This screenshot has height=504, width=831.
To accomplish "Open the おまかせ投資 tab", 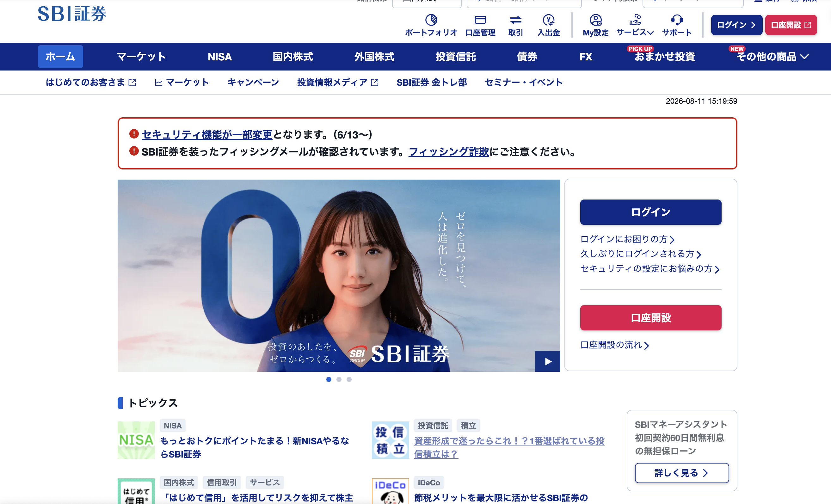I will click(664, 57).
